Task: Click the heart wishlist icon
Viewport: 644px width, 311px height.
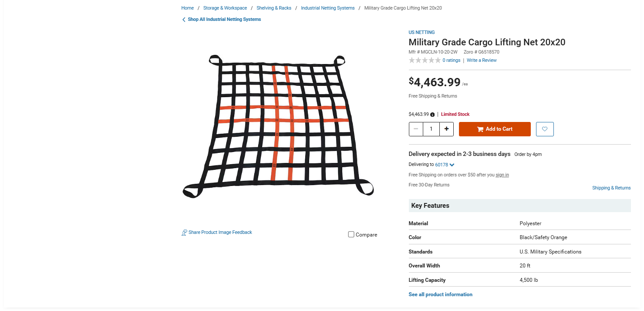Action: (545, 129)
